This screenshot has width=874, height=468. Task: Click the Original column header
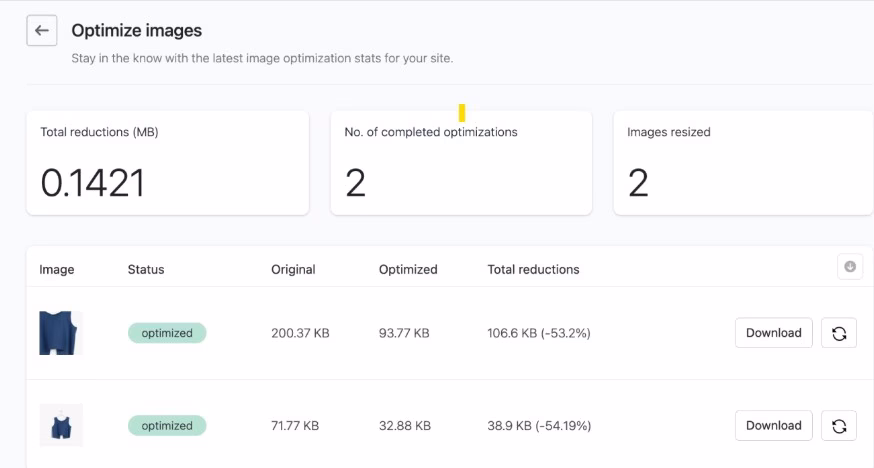tap(293, 269)
